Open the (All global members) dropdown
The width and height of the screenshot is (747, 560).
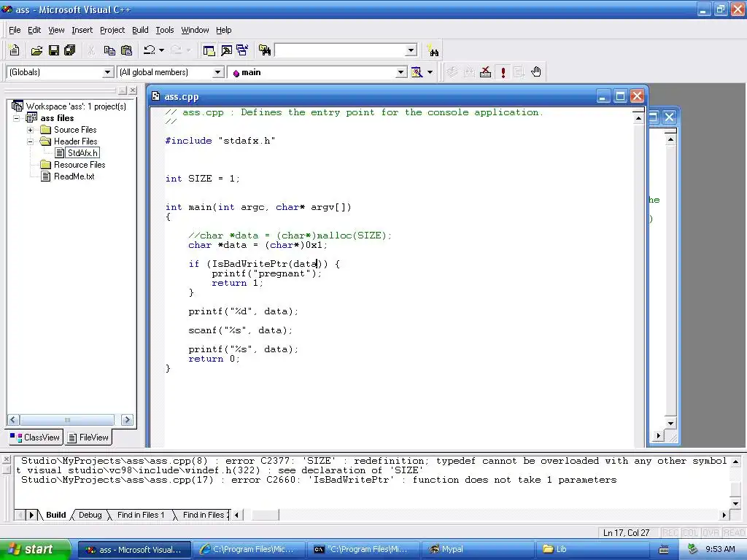tap(217, 72)
